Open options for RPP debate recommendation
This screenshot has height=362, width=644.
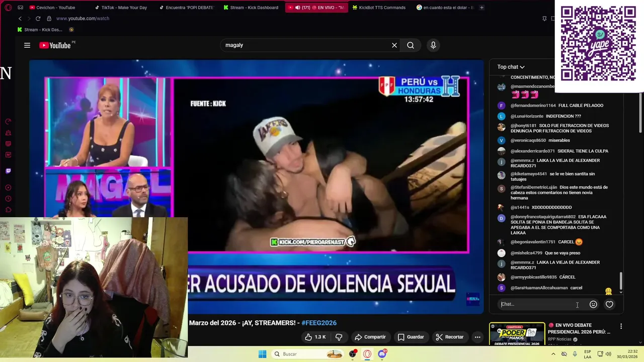tap(621, 326)
